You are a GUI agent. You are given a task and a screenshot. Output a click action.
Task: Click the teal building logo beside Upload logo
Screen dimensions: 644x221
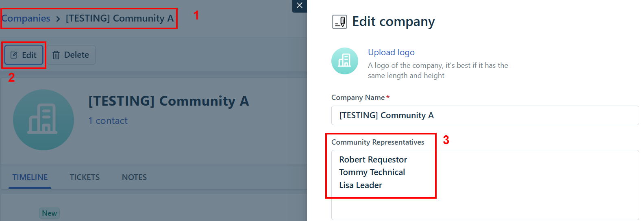[x=345, y=61]
